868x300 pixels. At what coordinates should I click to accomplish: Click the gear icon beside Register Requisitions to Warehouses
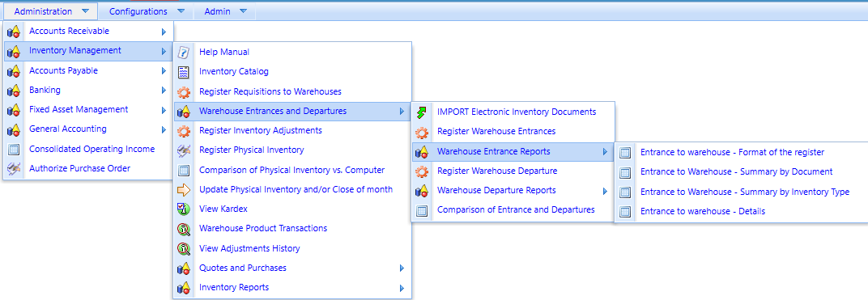(184, 91)
